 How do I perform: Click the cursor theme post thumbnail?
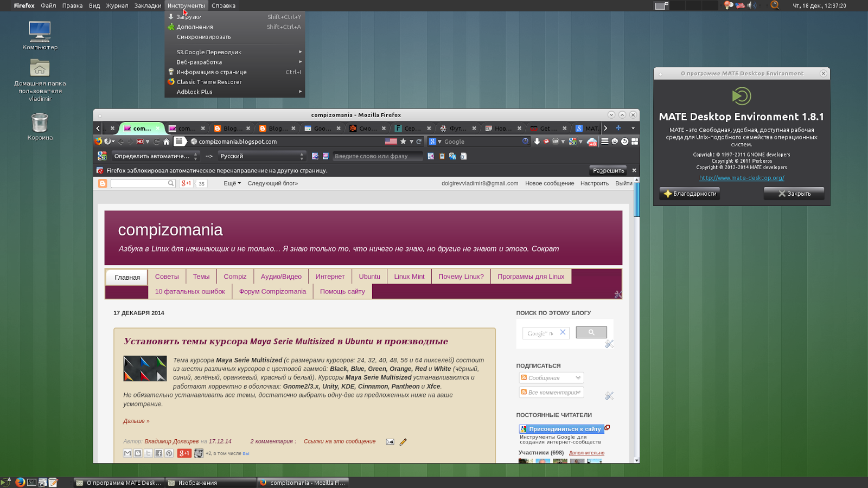click(x=145, y=369)
